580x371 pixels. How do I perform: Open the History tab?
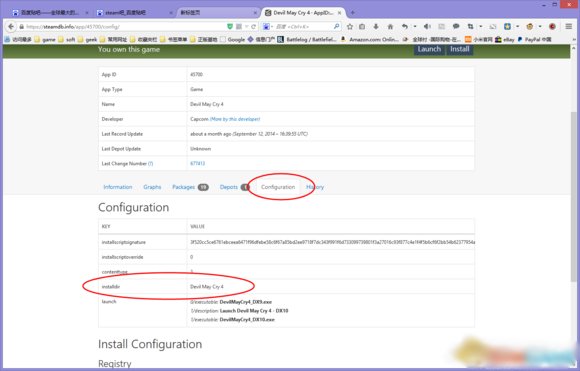click(315, 187)
